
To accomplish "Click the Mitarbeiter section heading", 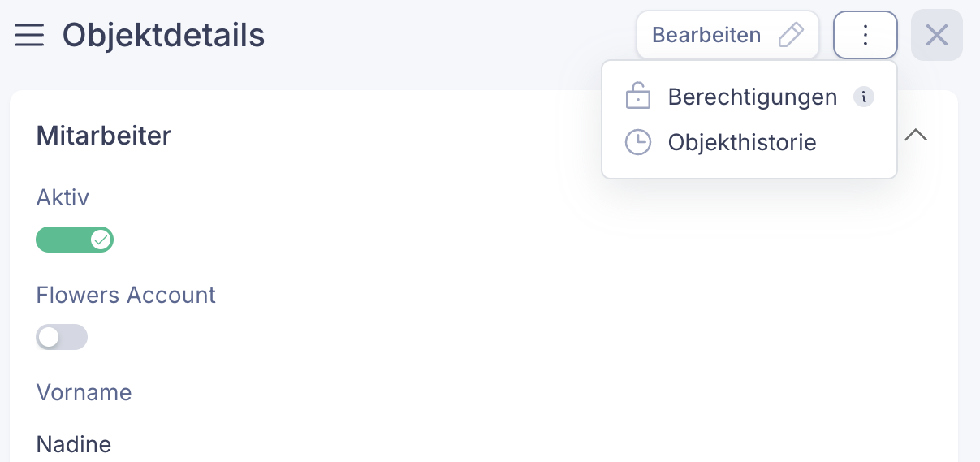I will [104, 136].
